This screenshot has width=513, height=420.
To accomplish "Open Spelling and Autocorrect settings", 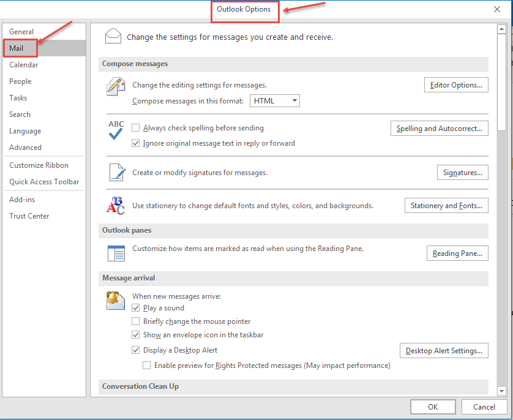I will (440, 128).
